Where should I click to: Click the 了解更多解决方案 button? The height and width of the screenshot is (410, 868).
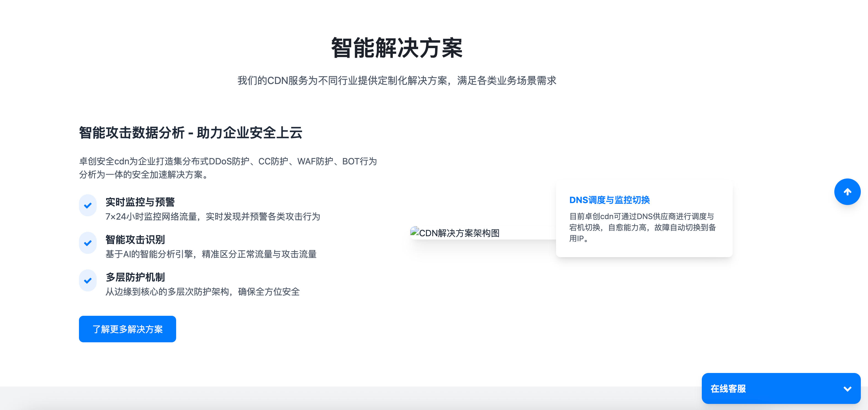point(127,329)
